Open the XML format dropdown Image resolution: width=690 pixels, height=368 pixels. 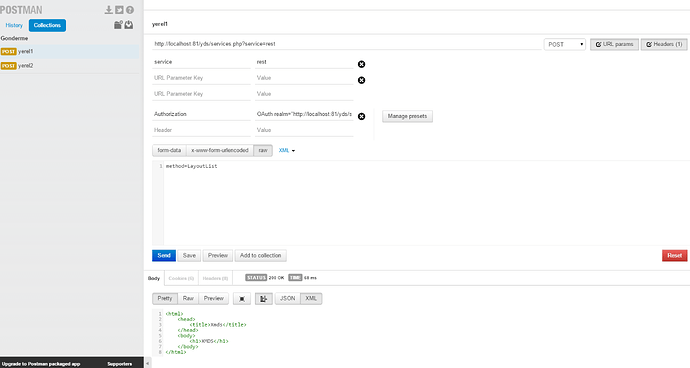[286, 151]
